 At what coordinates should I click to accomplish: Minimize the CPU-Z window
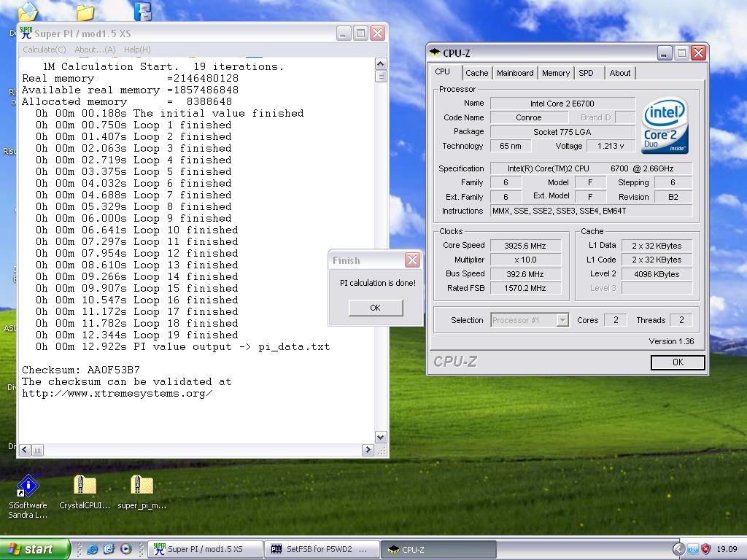(665, 52)
